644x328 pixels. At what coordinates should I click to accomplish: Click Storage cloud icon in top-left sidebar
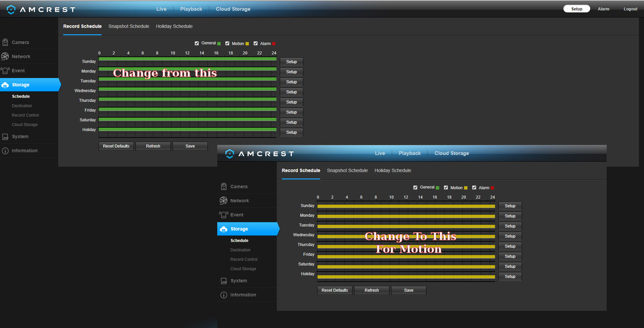(x=5, y=85)
